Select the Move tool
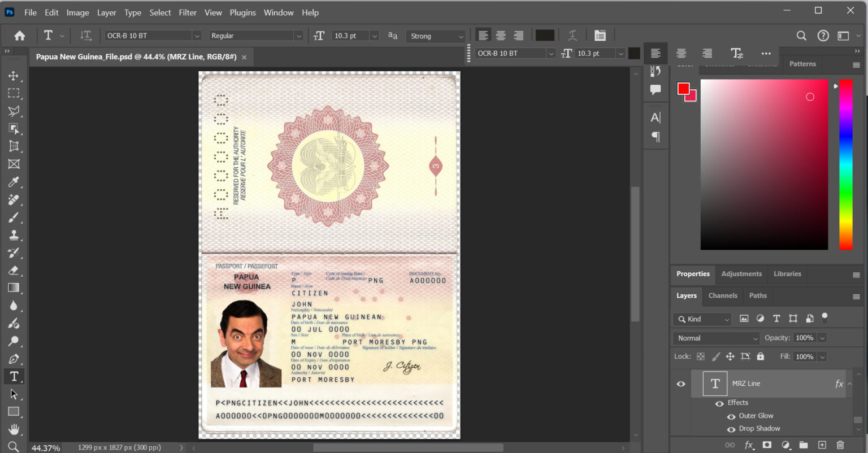868x453 pixels. point(14,76)
